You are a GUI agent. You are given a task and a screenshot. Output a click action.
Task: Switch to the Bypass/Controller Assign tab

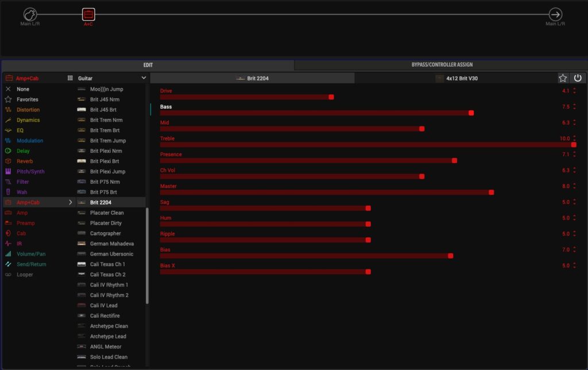442,65
